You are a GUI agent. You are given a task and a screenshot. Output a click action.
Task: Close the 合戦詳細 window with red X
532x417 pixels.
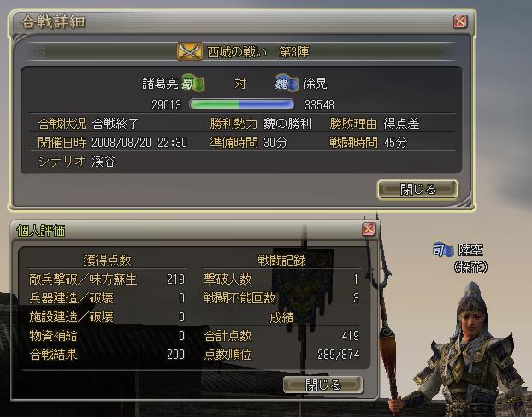pos(460,21)
